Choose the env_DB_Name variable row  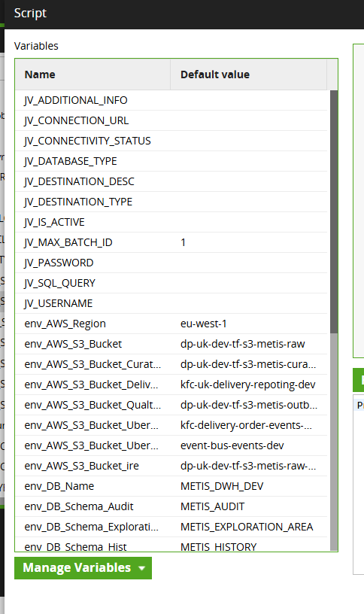[171, 486]
